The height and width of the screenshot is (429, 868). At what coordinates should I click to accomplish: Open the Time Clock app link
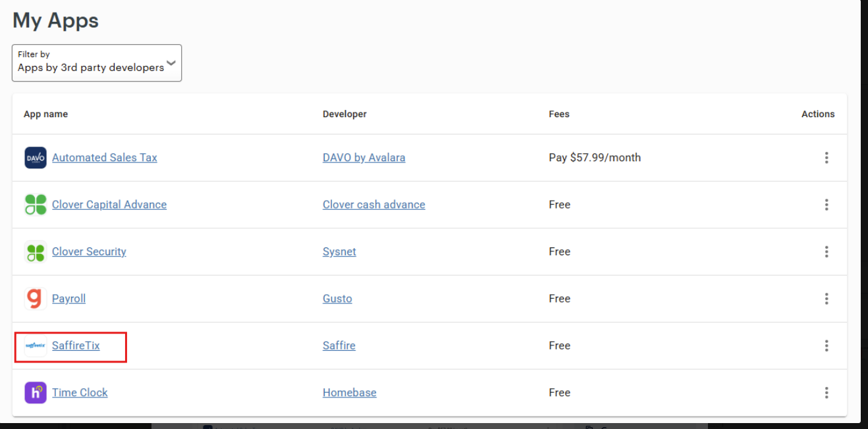coord(80,393)
